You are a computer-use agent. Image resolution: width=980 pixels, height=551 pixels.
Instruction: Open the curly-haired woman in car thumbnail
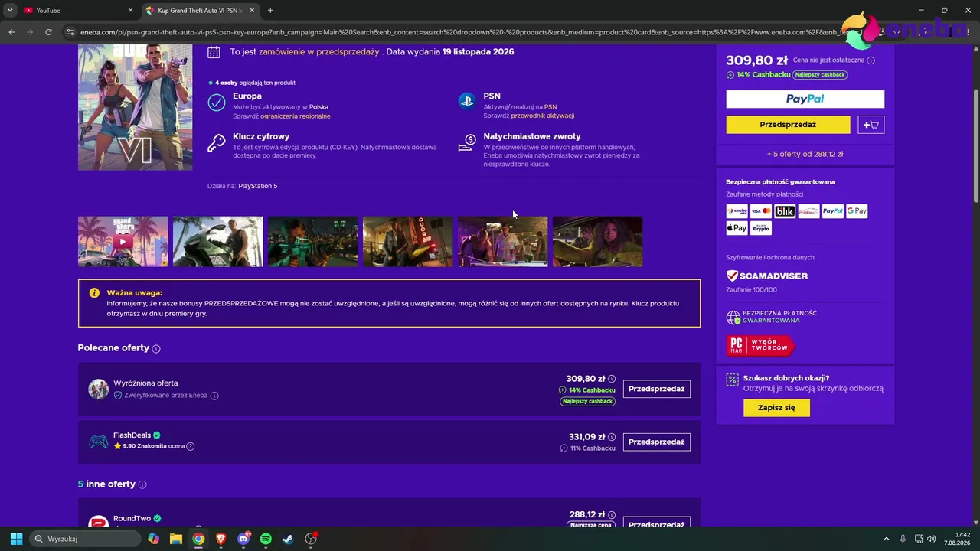point(597,242)
